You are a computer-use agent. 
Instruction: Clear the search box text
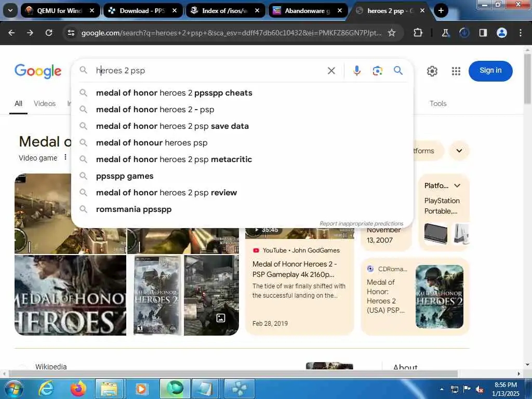pyautogui.click(x=331, y=71)
